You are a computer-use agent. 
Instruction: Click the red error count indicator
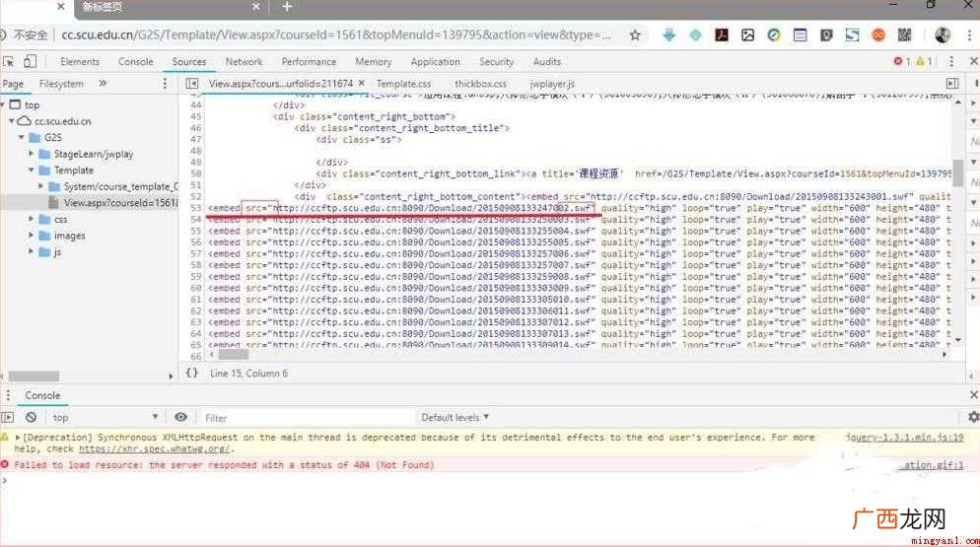click(901, 61)
